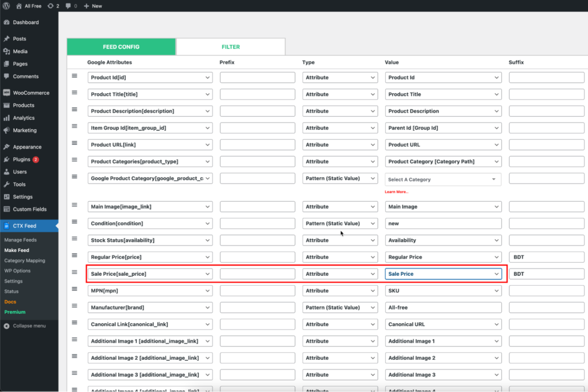Click suffix field of Product URL row

click(x=547, y=145)
